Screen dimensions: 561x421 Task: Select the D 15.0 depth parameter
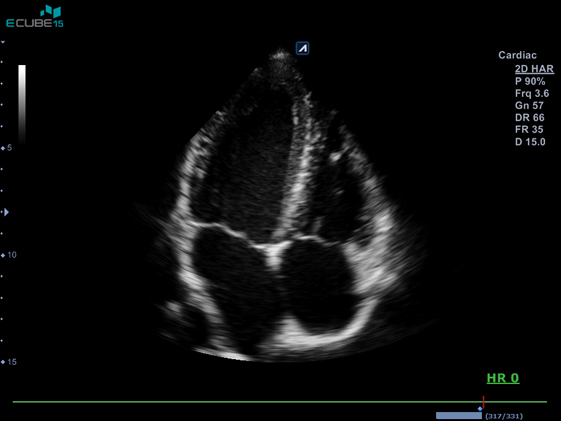pos(530,142)
